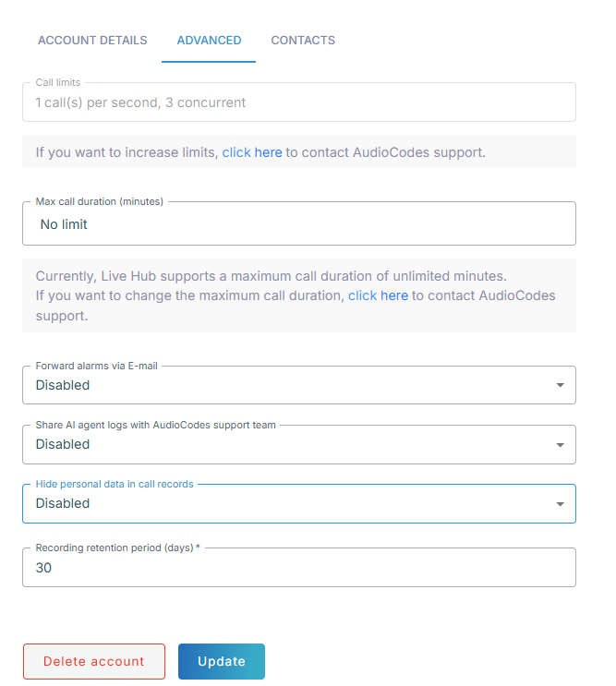Open the Contacts tab
Screen dimensions: 616x686
(x=303, y=41)
